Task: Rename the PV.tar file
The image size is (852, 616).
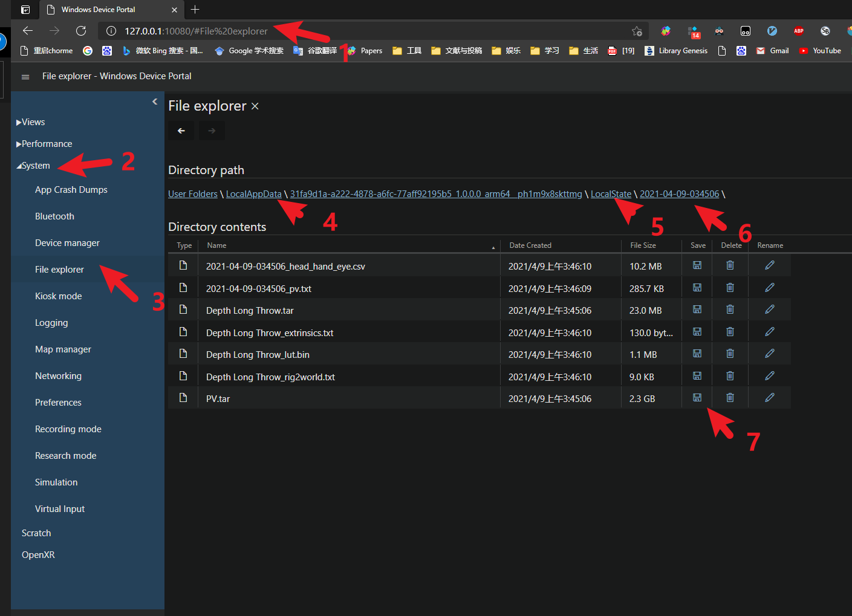Action: point(769,398)
